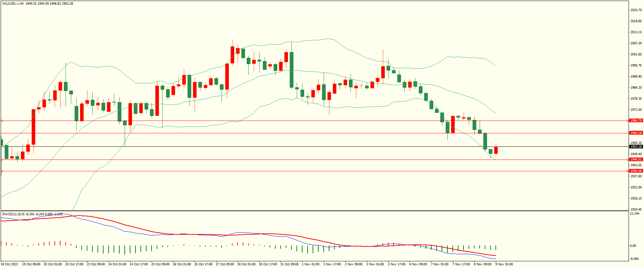Viewport: 644px width, 268px height.
Task: Click the 2024.70 price scale label
Action: tap(636, 10)
